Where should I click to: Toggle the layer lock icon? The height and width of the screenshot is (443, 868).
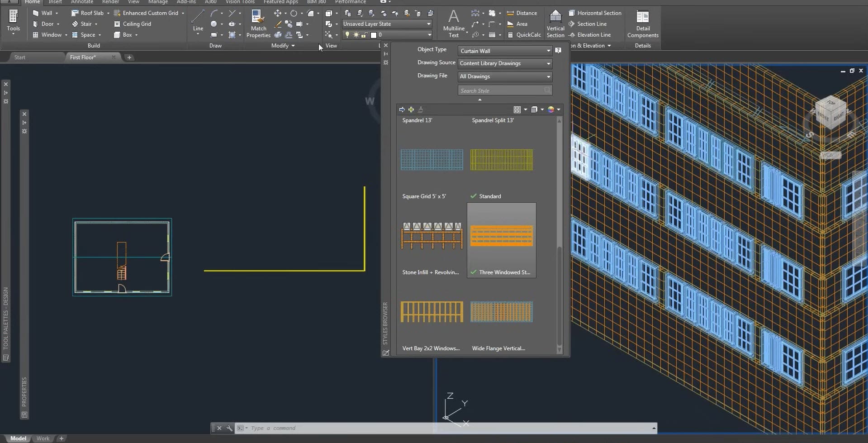coord(364,35)
